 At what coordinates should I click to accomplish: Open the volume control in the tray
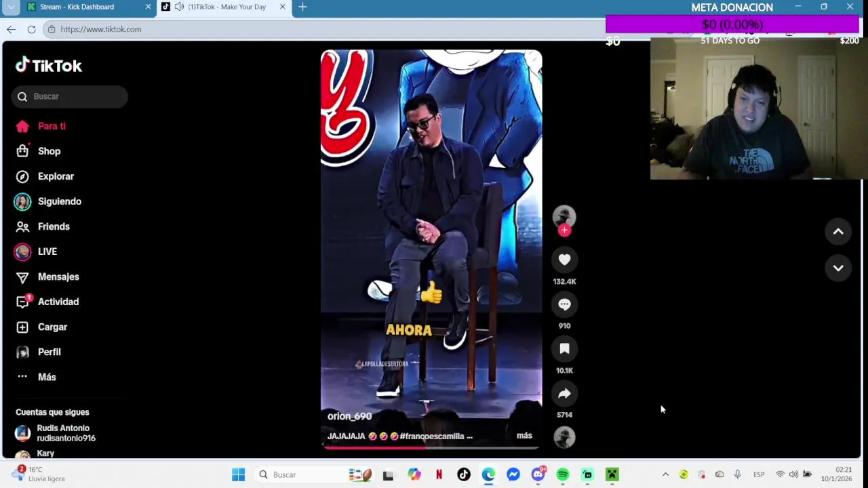coord(793,474)
